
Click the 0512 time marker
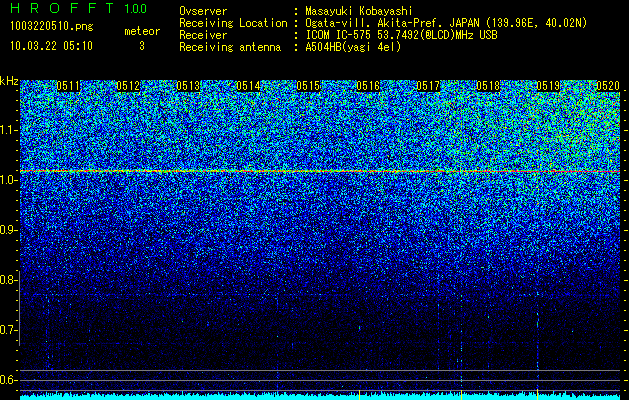(128, 86)
